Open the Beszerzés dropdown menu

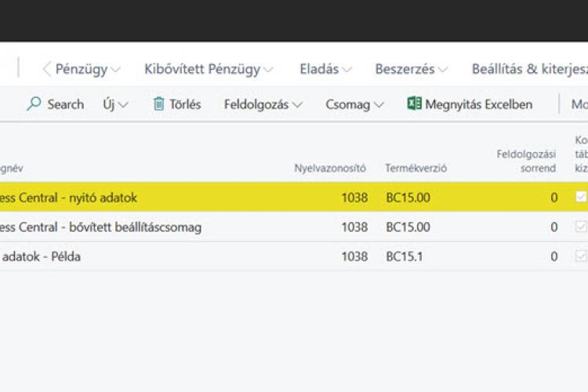[x=411, y=69]
